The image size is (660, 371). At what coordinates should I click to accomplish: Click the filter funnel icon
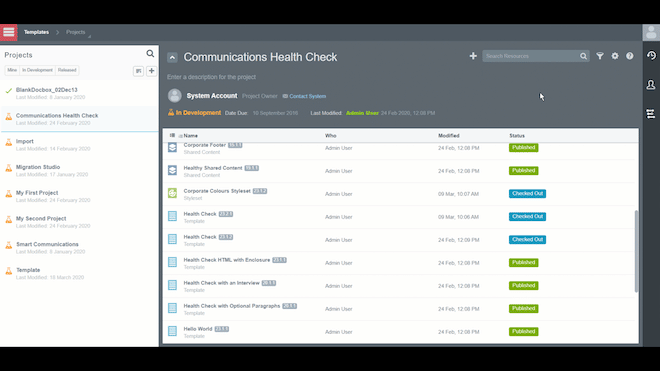pos(600,56)
